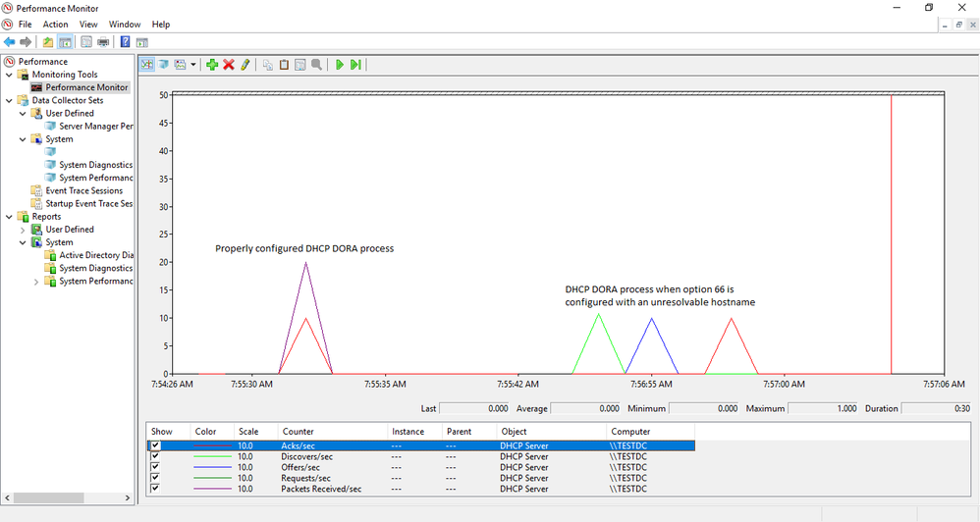Viewport: 980px width, 522px height.
Task: Click the Highlight pencil icon
Action: (245, 65)
